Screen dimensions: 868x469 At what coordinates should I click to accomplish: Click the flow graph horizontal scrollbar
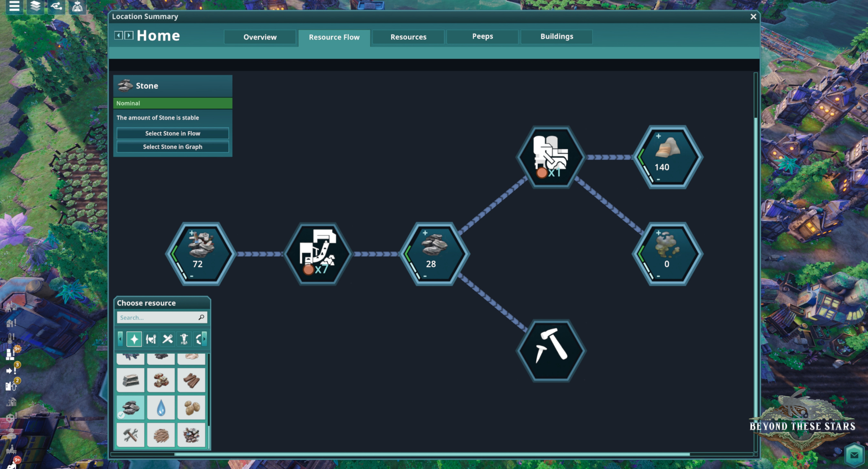pyautogui.click(x=432, y=454)
